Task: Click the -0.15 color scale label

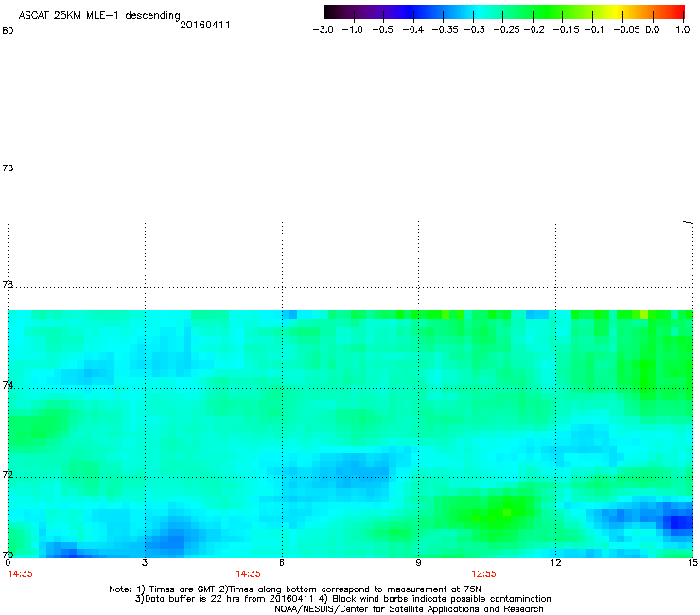Action: pos(566,30)
